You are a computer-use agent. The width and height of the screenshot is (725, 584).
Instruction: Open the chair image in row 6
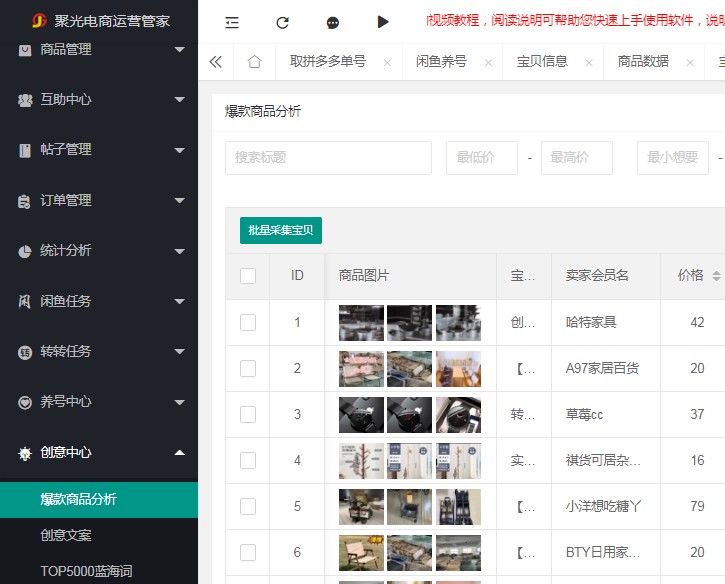(361, 553)
